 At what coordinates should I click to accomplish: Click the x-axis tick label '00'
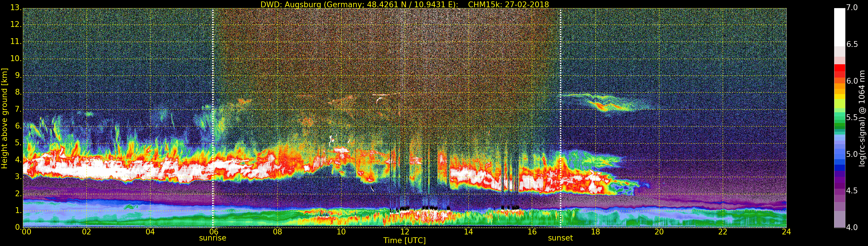26,232
